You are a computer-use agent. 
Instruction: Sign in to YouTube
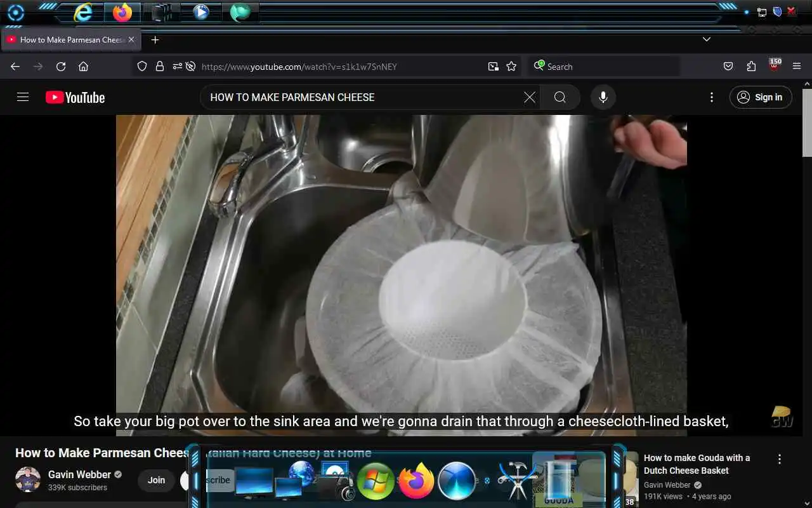coord(761,97)
